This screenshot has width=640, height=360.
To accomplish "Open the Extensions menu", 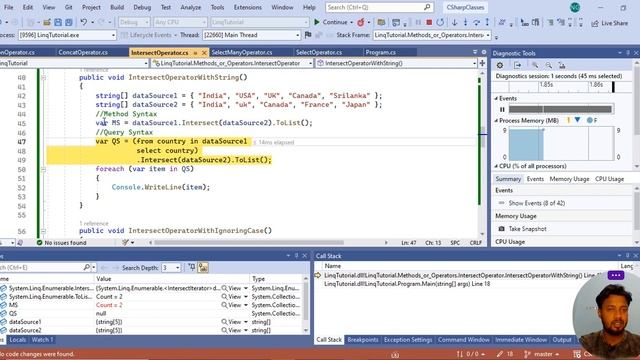I will point(247,7).
